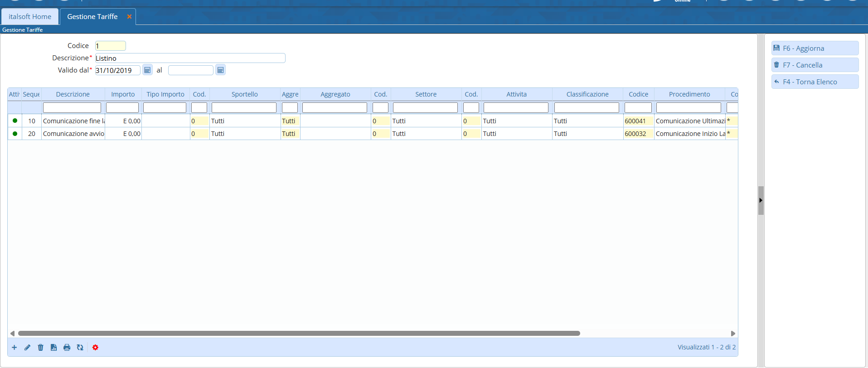868x368 pixels.
Task: Click the plus icon to add a row
Action: pyautogui.click(x=15, y=348)
